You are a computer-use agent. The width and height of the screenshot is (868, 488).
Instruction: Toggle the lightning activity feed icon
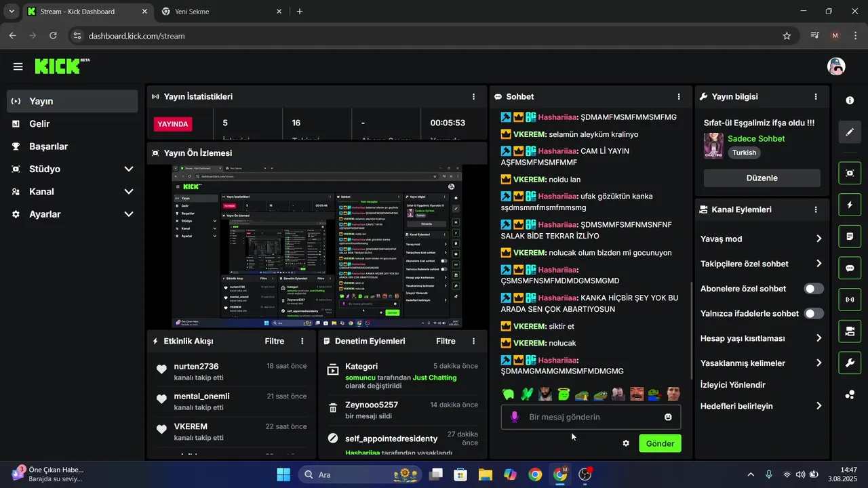[x=850, y=205]
